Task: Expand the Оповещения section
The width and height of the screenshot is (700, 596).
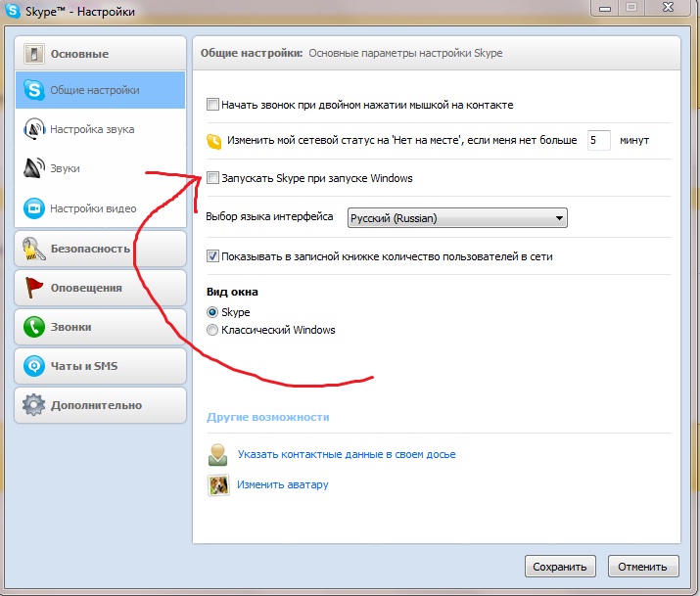Action: pyautogui.click(x=101, y=288)
